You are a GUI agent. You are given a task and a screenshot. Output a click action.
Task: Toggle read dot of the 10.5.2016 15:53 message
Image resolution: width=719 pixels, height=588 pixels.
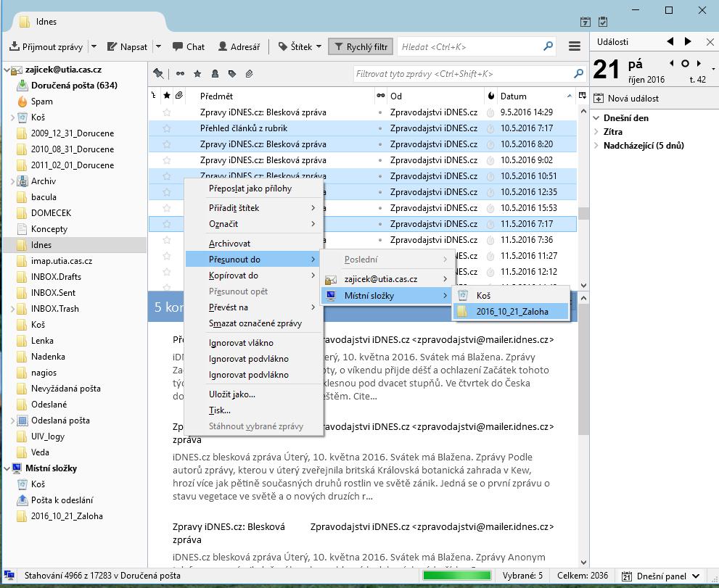[x=380, y=208]
